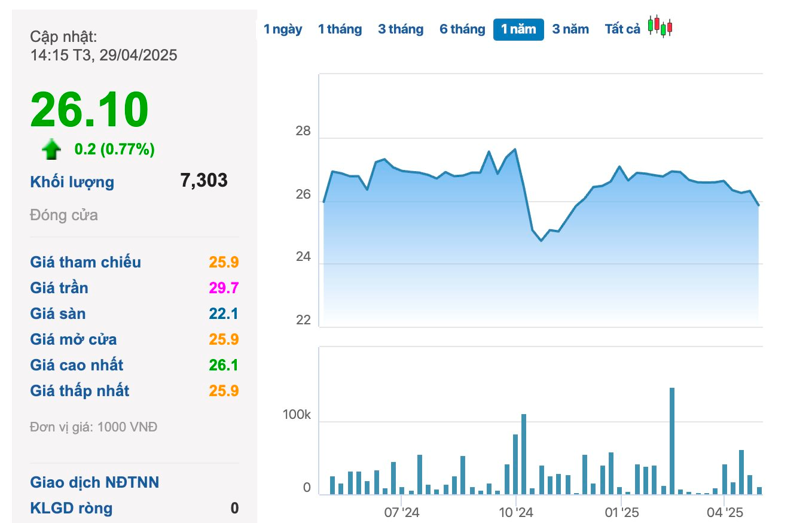Click the current price 26.10

(x=89, y=110)
